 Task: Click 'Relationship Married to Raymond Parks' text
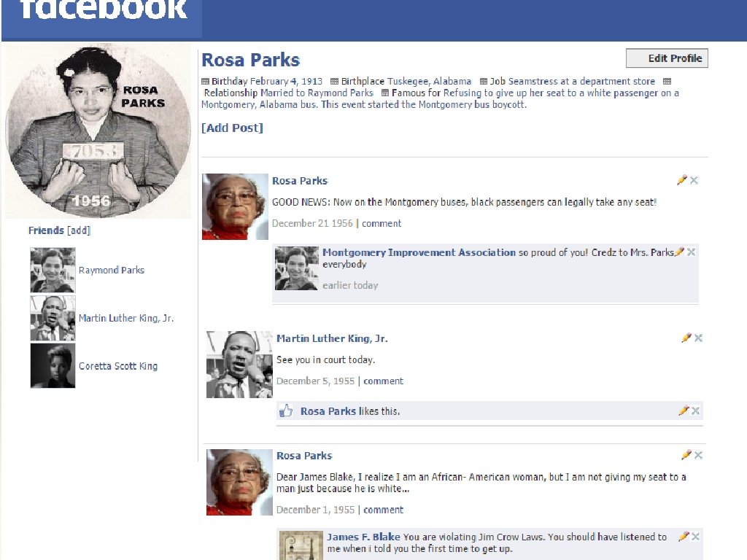pyautogui.click(x=289, y=93)
